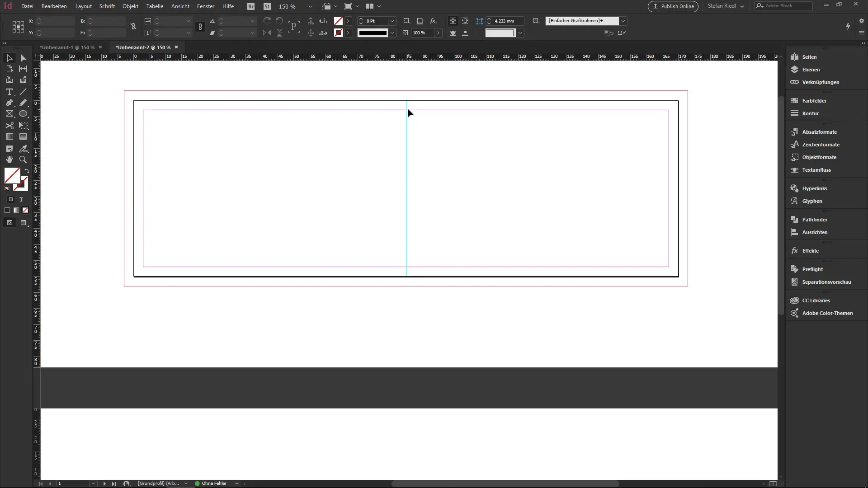Click the Publish Online button
This screenshot has height=488, width=868.
(673, 6)
